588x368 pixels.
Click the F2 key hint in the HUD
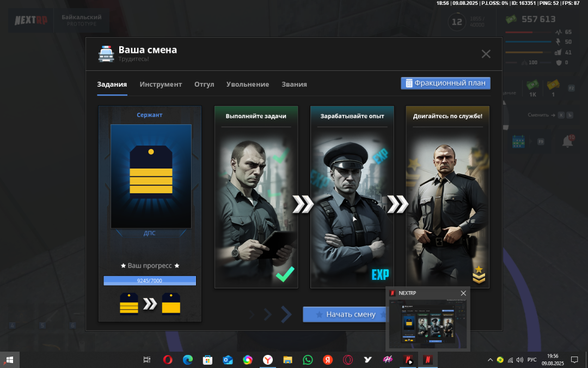(x=571, y=88)
